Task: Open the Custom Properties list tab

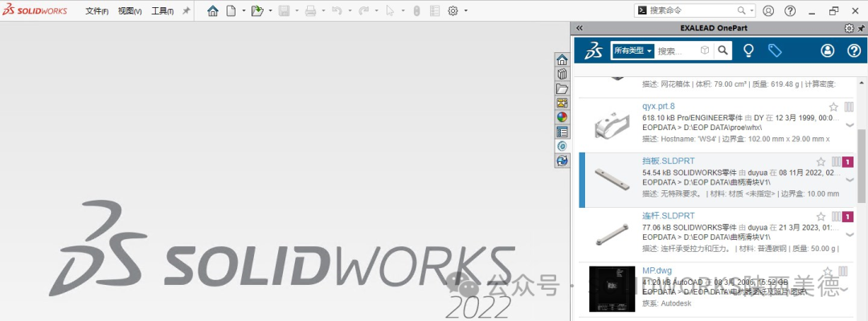Action: (562, 132)
